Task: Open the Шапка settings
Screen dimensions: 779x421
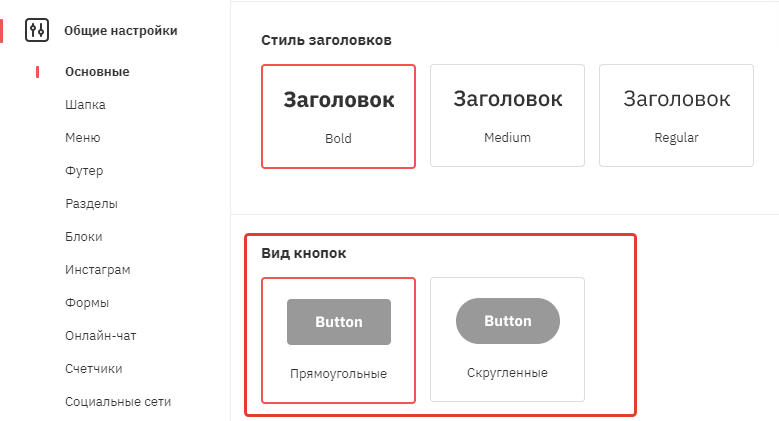Action: coord(85,105)
